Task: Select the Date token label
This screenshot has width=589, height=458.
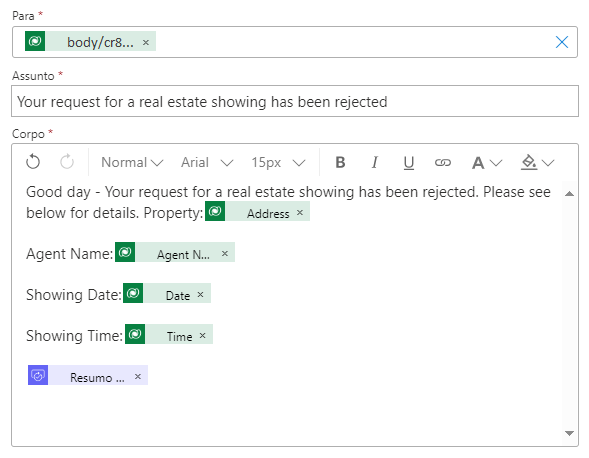Action: click(178, 296)
